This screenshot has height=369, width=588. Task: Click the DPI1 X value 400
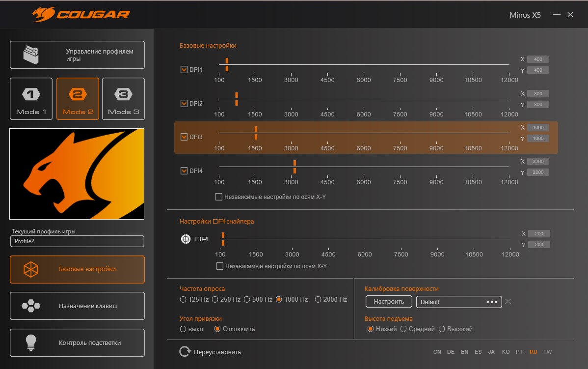pyautogui.click(x=538, y=59)
